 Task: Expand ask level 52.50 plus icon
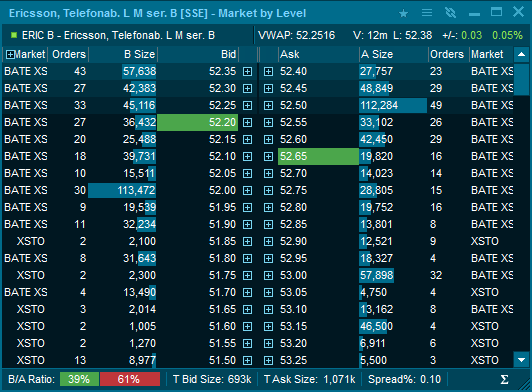[x=268, y=105]
